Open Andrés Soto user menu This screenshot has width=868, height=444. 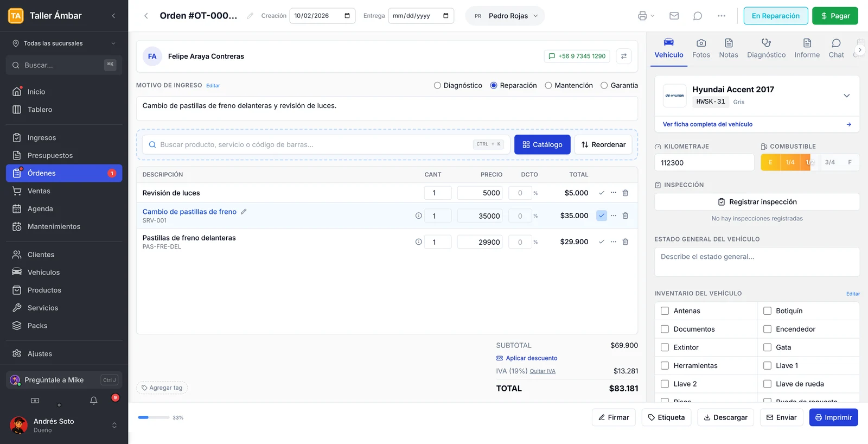(x=64, y=425)
